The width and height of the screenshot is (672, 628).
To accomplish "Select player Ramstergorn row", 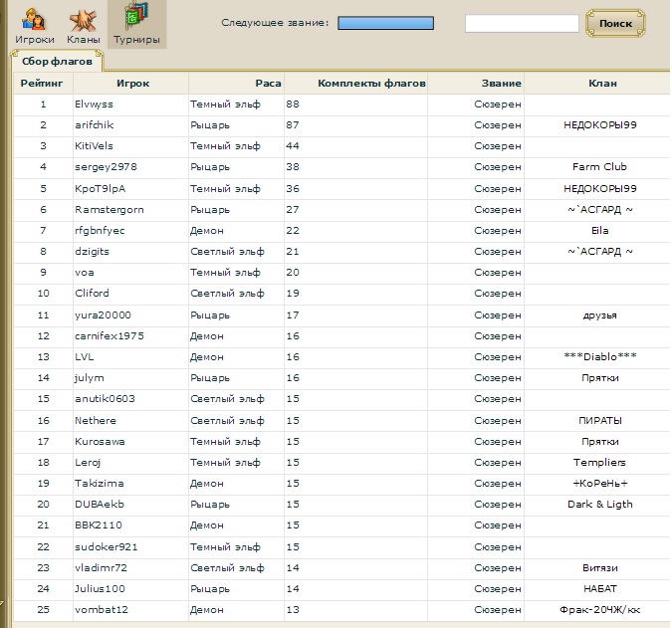I will point(102,210).
